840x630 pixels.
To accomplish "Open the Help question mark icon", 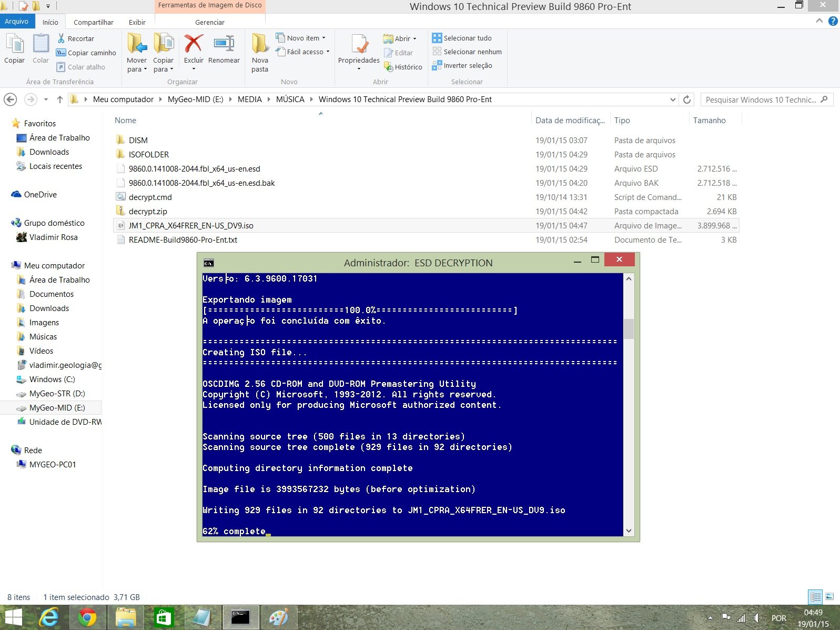I will tap(833, 21).
